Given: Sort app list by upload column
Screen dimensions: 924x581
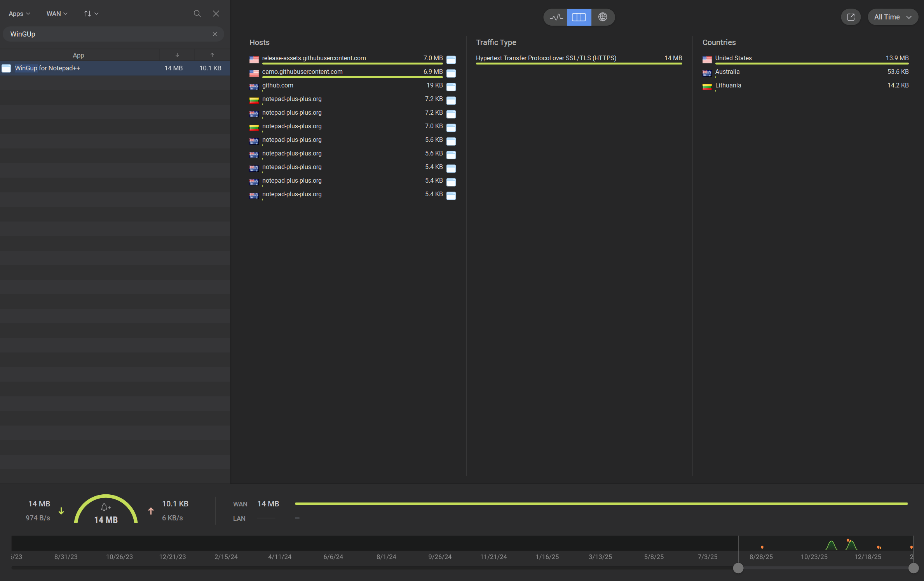Looking at the screenshot, I should tap(212, 55).
